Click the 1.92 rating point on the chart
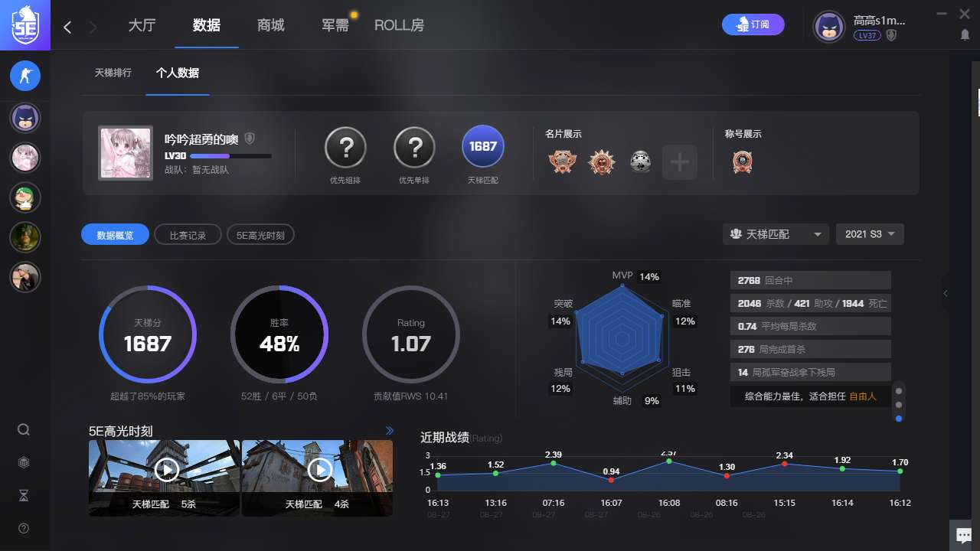The width and height of the screenshot is (980, 551). click(x=842, y=468)
